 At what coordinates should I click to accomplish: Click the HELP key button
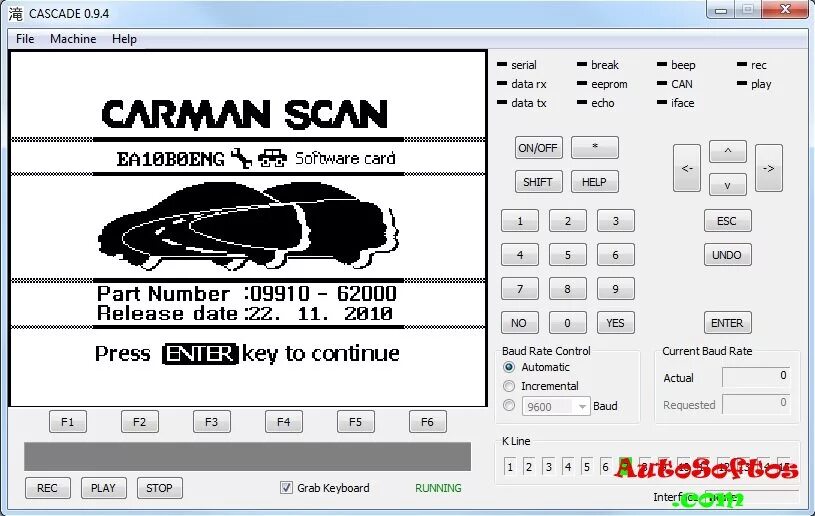pyautogui.click(x=595, y=182)
